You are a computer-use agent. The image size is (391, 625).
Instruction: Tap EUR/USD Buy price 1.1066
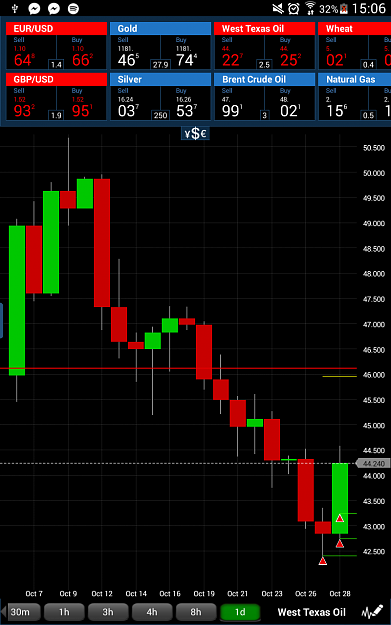(83, 56)
